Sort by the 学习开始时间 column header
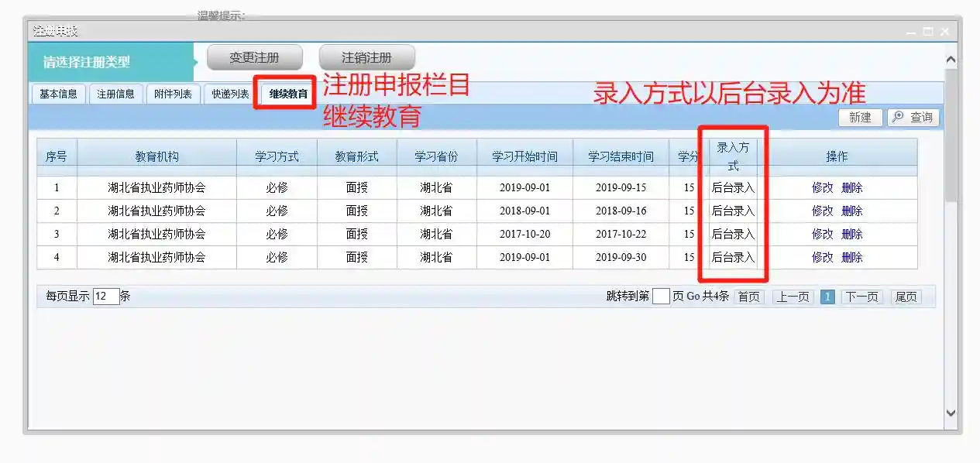Screen dimensions: 980x463 coord(524,156)
